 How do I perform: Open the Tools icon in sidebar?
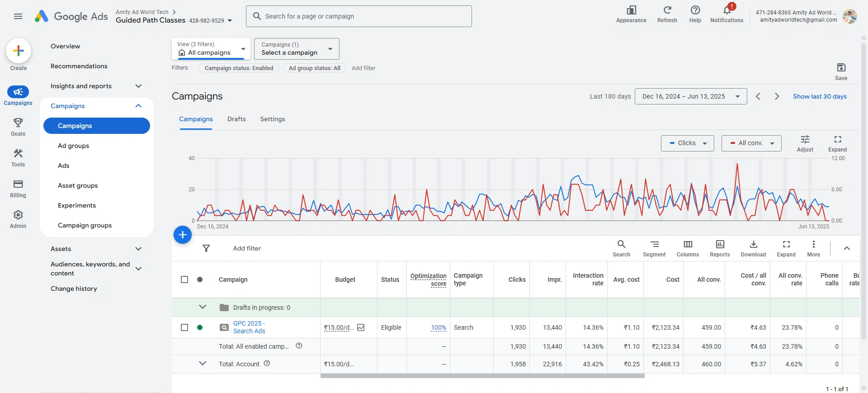(x=18, y=158)
